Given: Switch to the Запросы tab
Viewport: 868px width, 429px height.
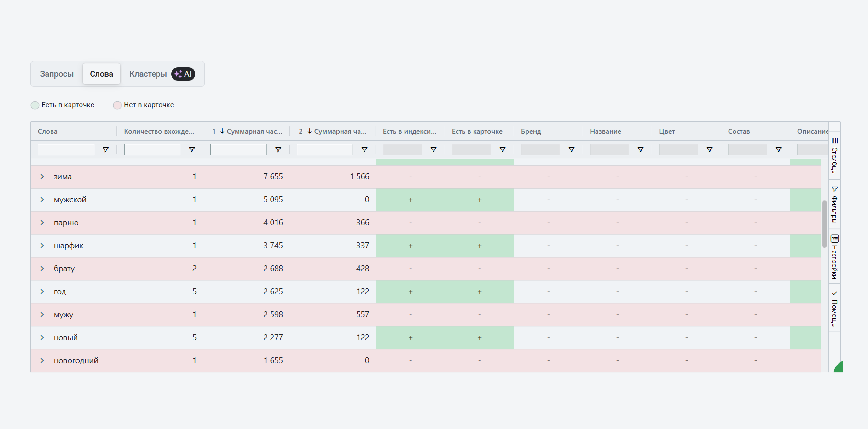Looking at the screenshot, I should tap(57, 74).
